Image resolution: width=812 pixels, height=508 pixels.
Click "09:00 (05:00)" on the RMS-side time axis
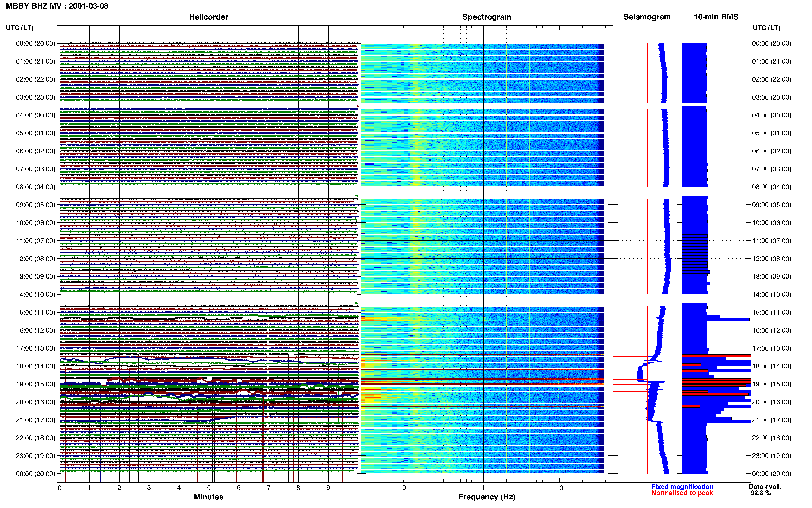pos(772,205)
